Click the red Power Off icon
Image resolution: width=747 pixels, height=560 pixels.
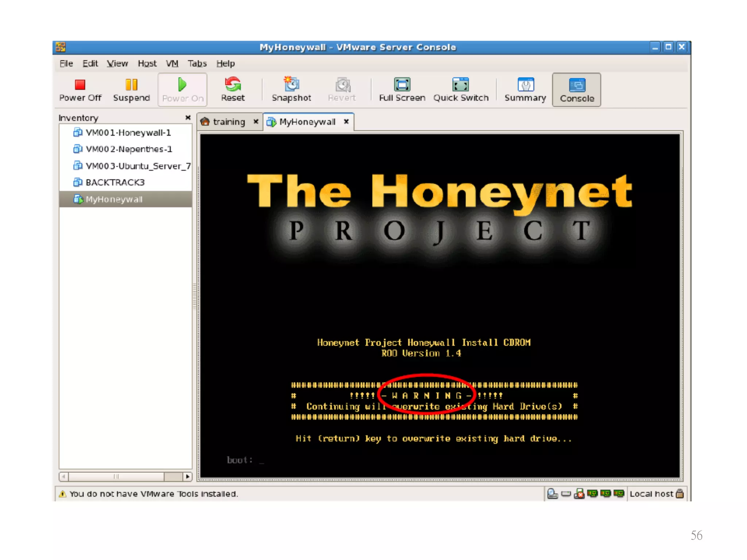click(80, 85)
